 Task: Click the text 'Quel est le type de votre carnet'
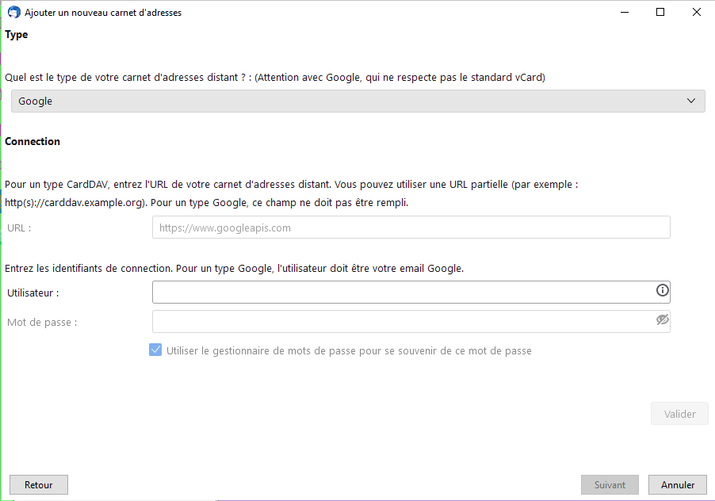(78, 77)
